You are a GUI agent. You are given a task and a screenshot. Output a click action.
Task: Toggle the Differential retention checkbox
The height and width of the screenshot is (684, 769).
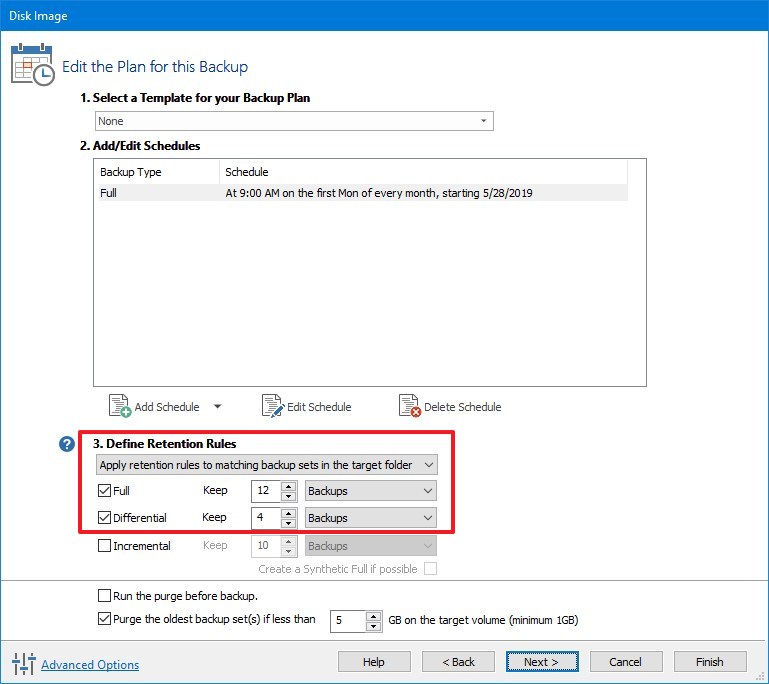coord(104,517)
